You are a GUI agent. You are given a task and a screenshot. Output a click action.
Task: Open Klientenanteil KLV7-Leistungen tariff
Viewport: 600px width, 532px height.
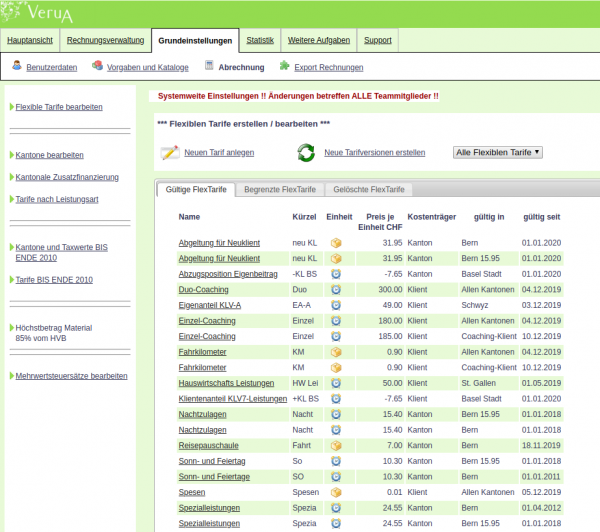click(x=233, y=399)
